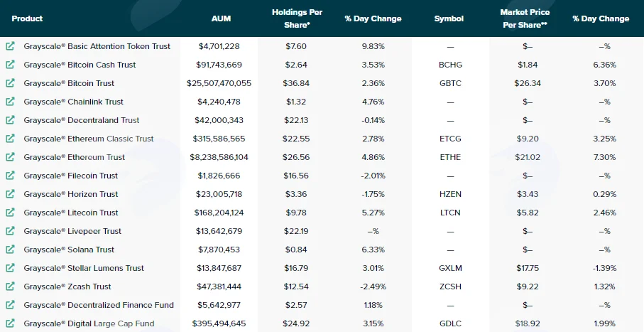Open external link icon for Decentraland Trust
This screenshot has height=332, width=644.
tap(10, 120)
